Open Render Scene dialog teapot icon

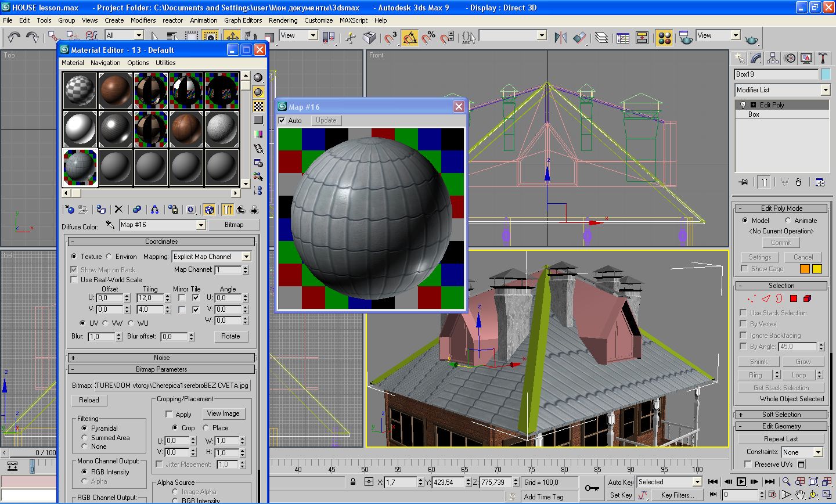(686, 38)
